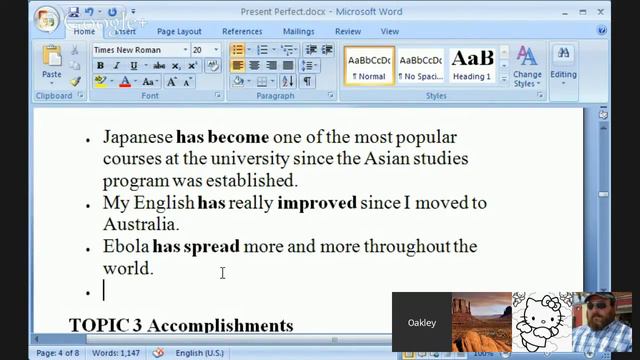Viewport: 640px width, 360px height.
Task: Cut selection with scissors icon
Action: click(x=75, y=51)
